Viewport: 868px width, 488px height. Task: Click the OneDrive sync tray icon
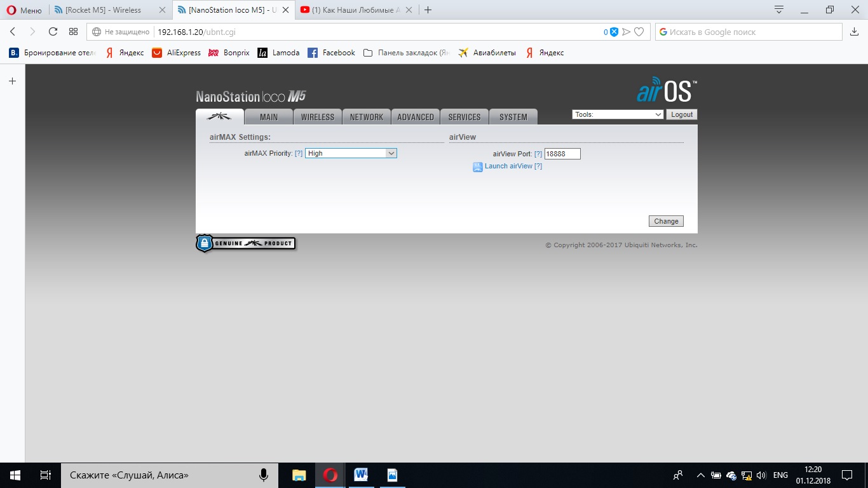pos(731,475)
